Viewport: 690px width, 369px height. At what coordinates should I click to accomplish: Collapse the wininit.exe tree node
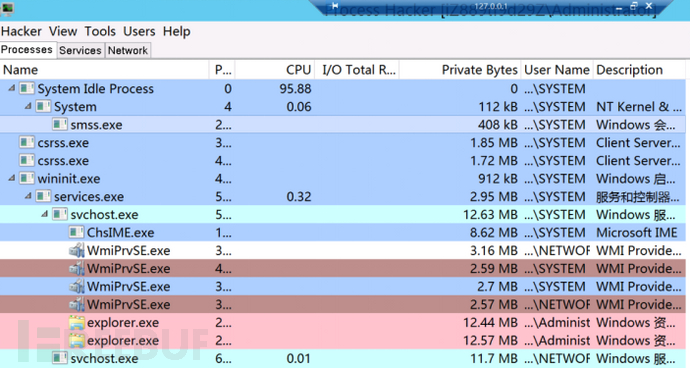click(x=12, y=178)
